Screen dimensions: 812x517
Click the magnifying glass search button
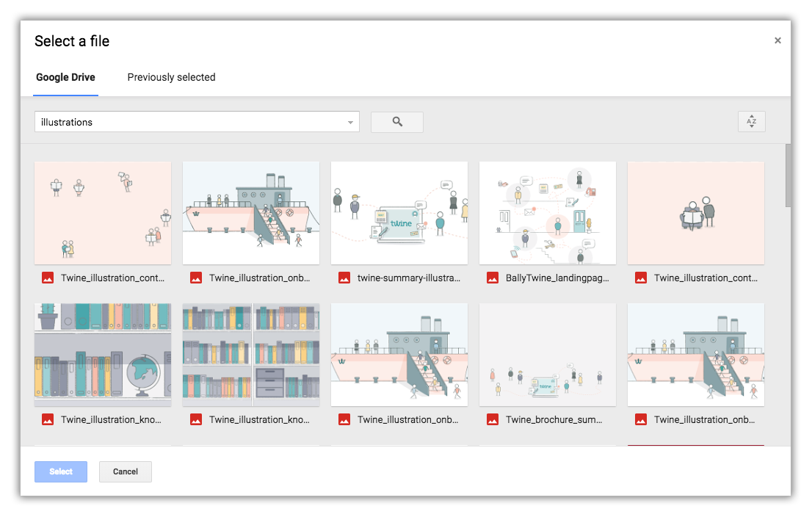397,122
